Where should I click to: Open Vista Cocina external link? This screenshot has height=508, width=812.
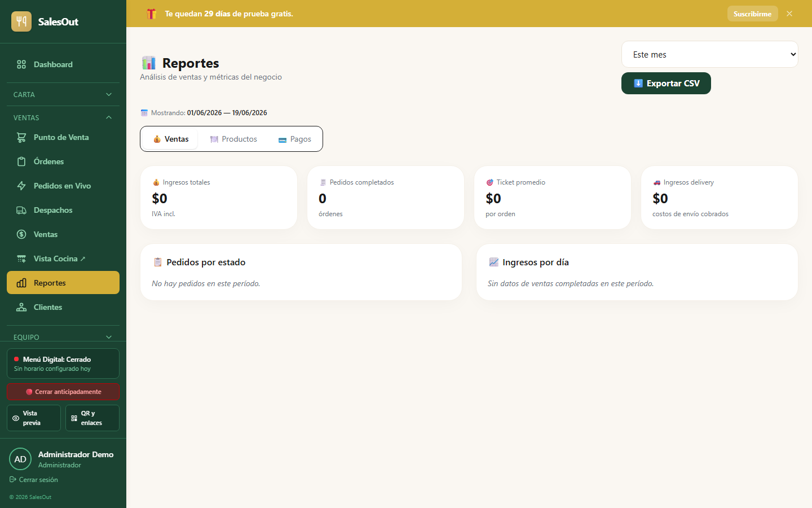click(63, 259)
